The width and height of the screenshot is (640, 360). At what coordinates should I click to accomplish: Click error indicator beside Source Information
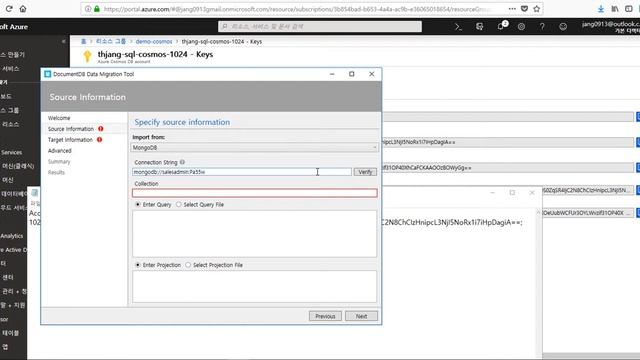(101, 129)
